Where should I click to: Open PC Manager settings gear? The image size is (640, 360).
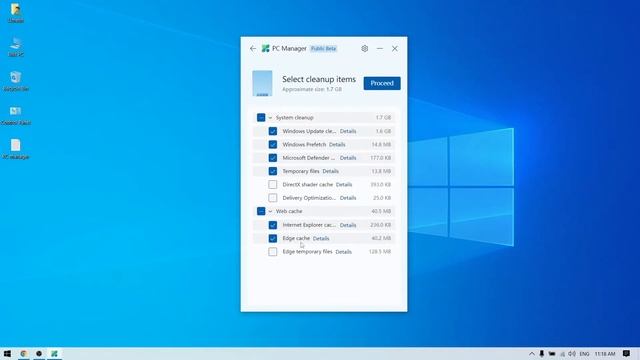(x=364, y=49)
